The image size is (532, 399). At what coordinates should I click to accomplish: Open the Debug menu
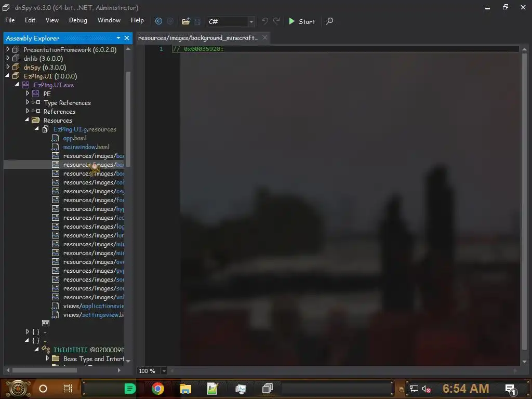(x=78, y=20)
